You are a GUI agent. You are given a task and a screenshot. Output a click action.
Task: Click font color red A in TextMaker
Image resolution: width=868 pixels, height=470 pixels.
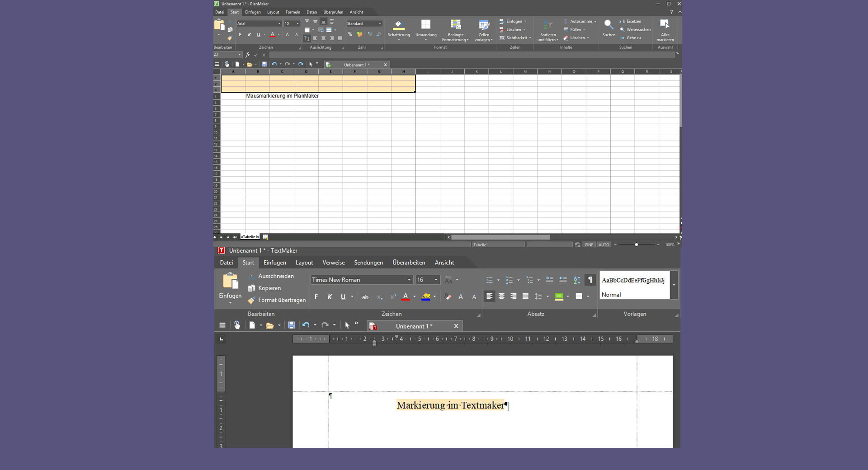tap(406, 297)
